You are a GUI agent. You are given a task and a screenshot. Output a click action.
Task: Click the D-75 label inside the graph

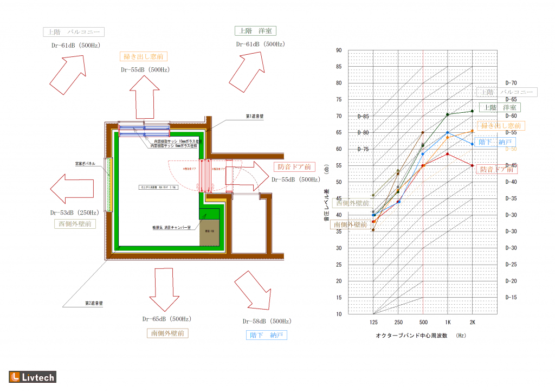[x=363, y=149]
